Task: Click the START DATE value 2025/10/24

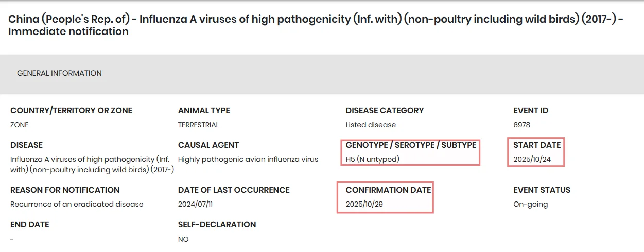Action: coord(532,159)
